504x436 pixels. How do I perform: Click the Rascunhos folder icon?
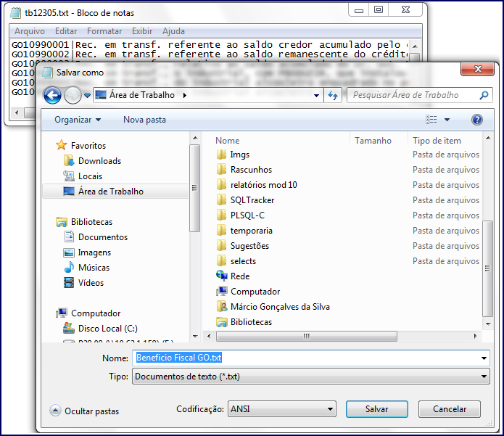click(221, 170)
